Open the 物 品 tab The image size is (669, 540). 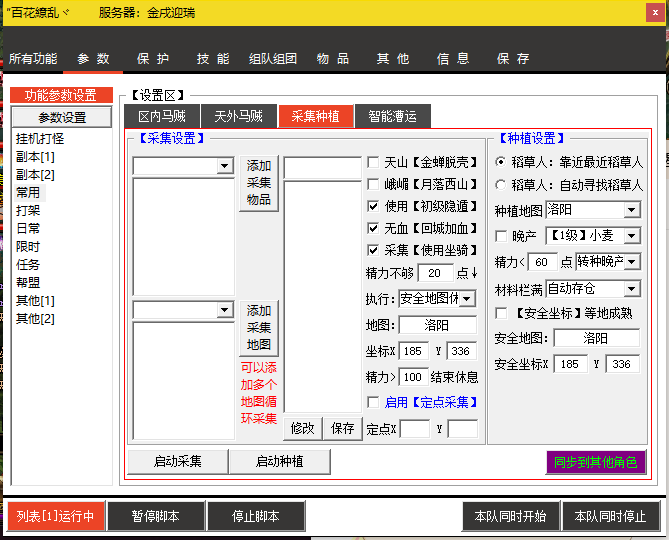coord(333,58)
